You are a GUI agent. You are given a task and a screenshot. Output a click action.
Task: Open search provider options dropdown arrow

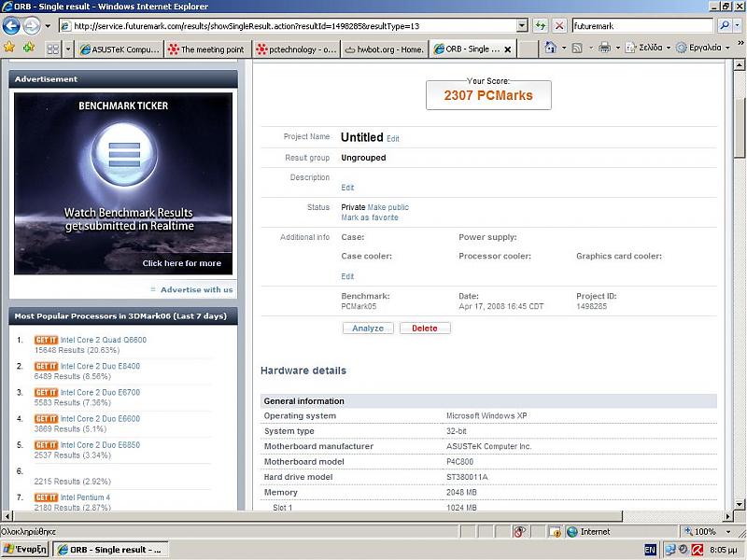[738, 26]
